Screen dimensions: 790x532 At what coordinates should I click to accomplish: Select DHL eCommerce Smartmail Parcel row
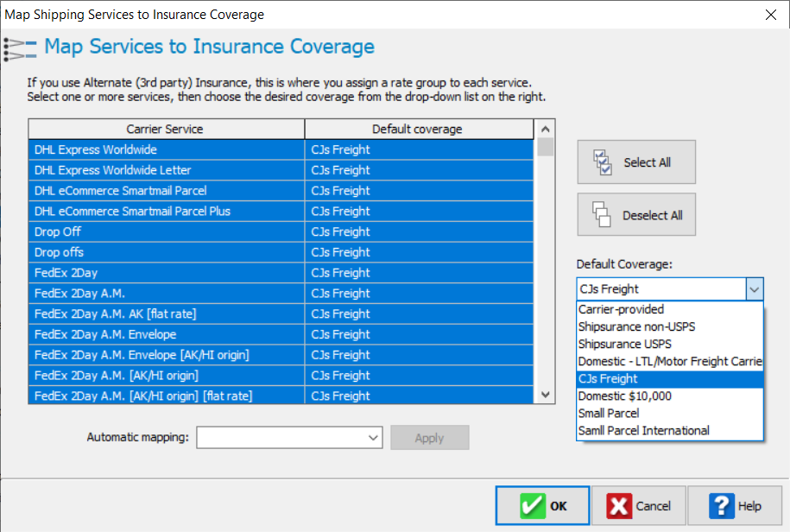tap(281, 191)
